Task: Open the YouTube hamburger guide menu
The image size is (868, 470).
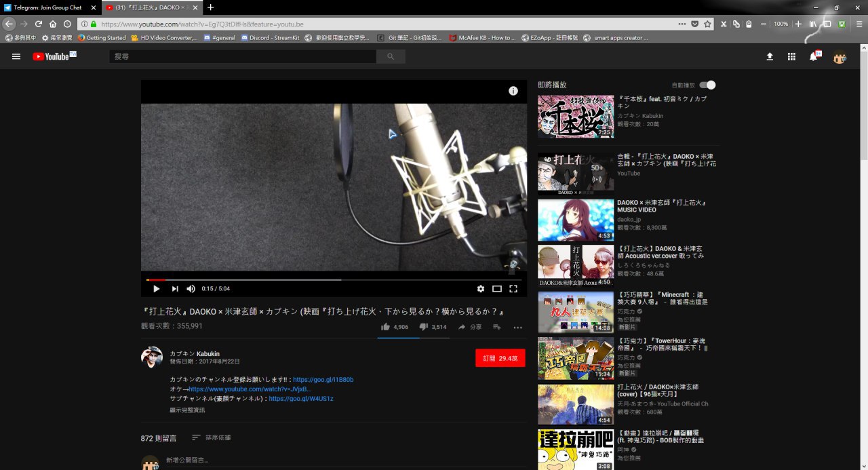Action: [16, 56]
